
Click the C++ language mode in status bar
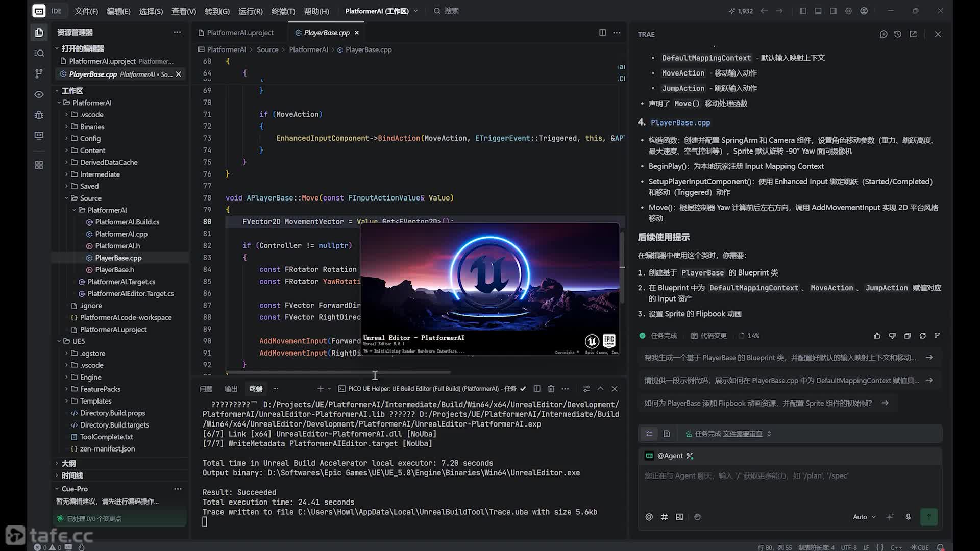coord(896,547)
